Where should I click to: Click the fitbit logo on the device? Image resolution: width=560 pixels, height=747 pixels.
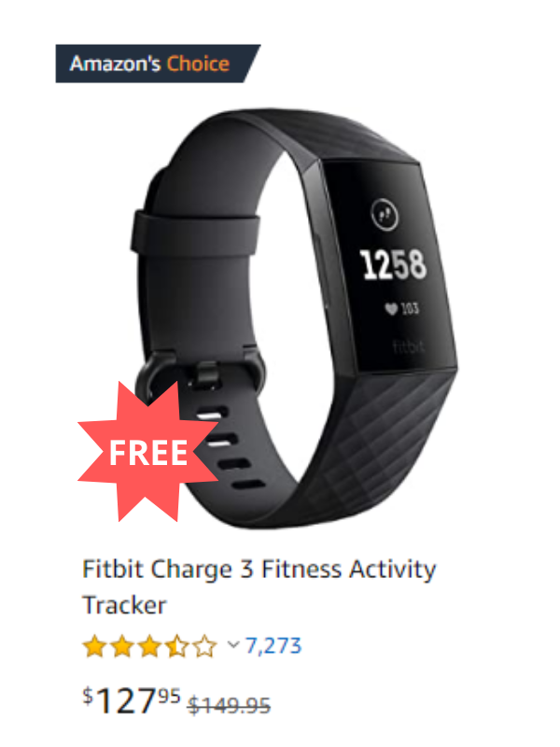(x=408, y=346)
